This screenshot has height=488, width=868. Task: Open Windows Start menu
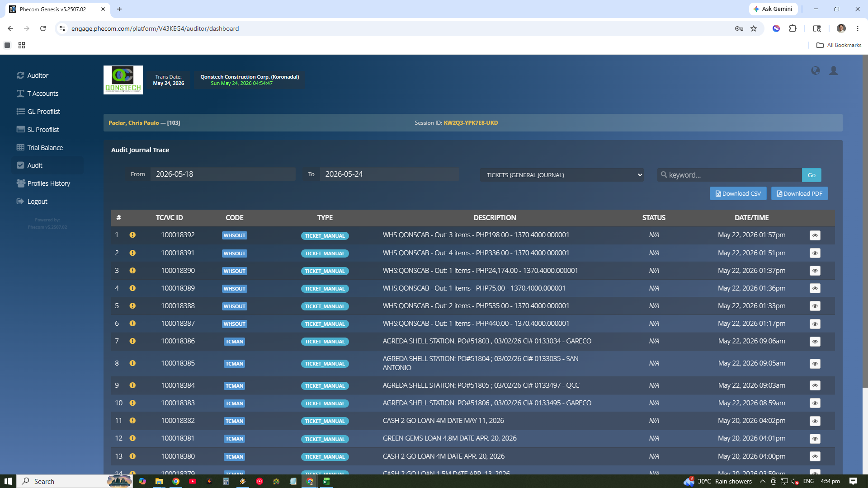click(x=8, y=481)
